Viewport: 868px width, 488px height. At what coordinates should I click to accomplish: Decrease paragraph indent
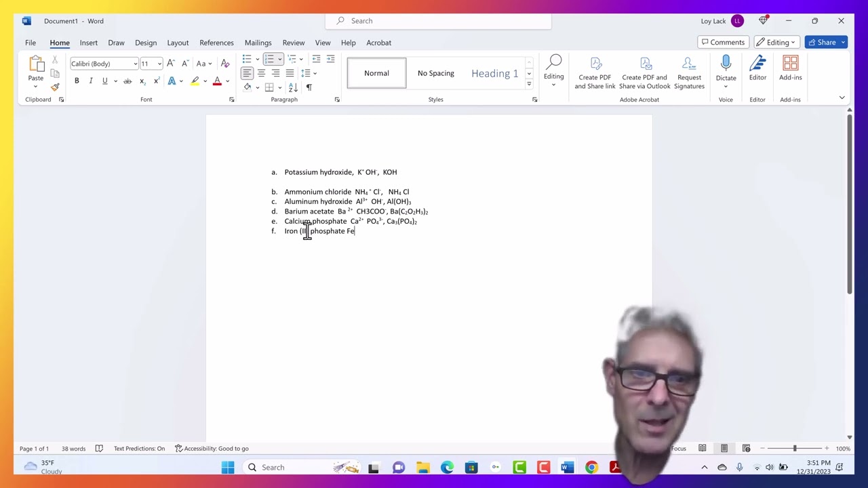pyautogui.click(x=316, y=59)
